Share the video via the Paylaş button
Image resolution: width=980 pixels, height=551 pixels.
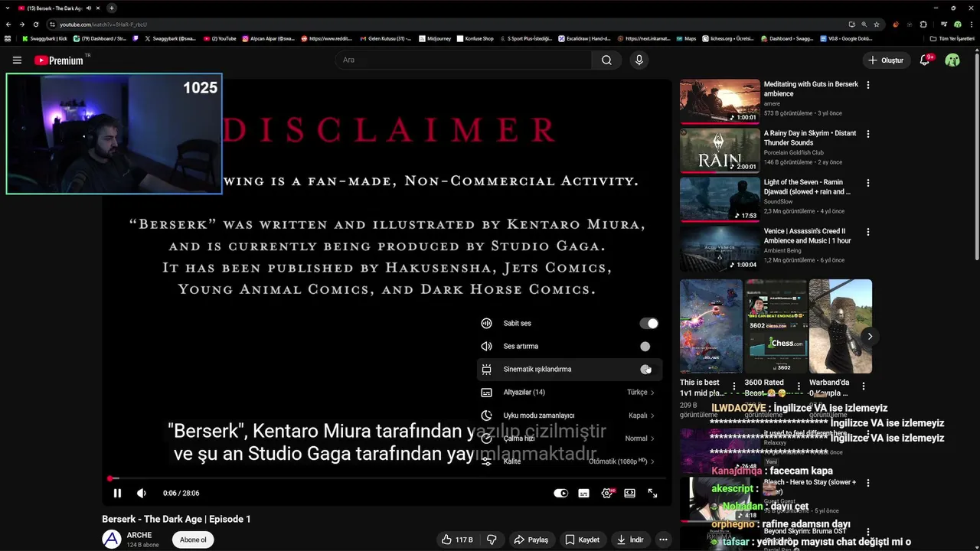(x=531, y=540)
